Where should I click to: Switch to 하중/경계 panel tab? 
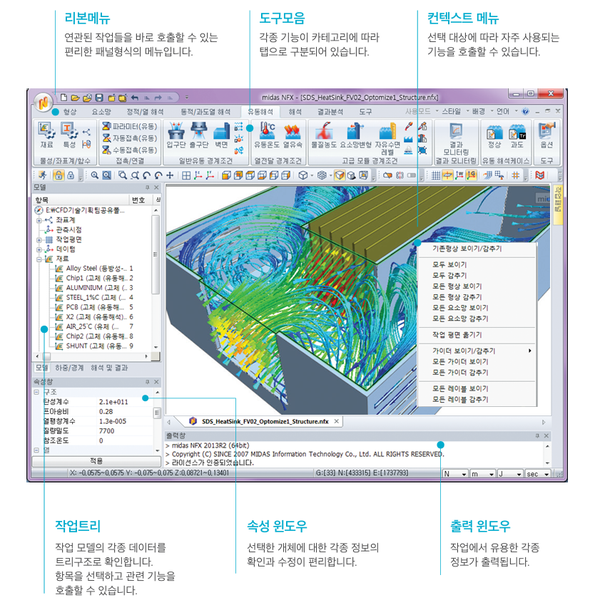tap(69, 368)
